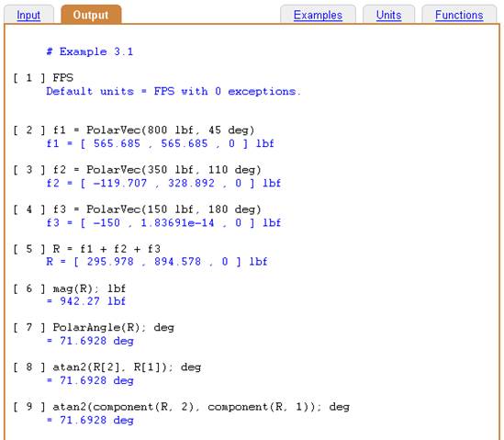Click the f1 result vector 565.685 lbf
The height and width of the screenshot is (440, 504).
pyautogui.click(x=160, y=143)
